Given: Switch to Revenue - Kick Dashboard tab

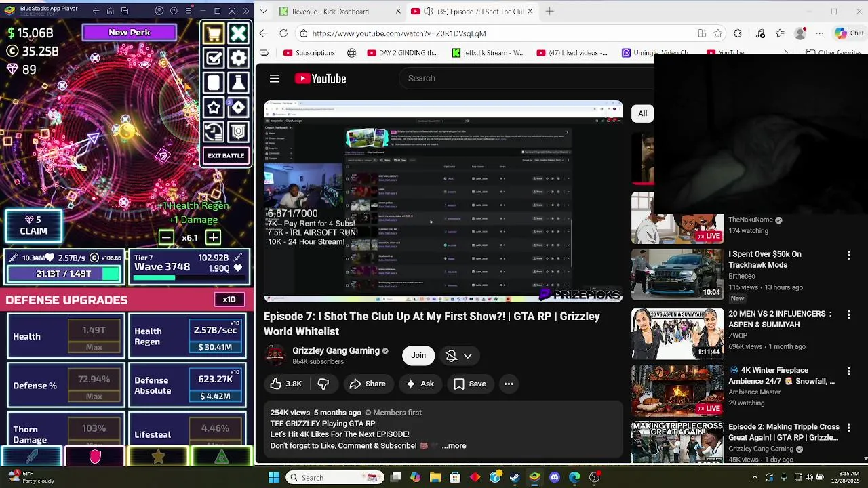Looking at the screenshot, I should click(337, 12).
